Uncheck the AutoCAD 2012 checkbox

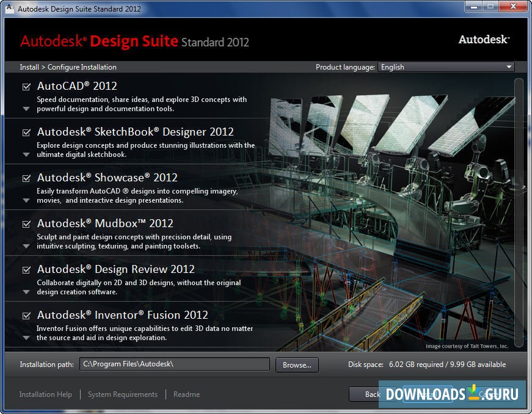(26, 87)
